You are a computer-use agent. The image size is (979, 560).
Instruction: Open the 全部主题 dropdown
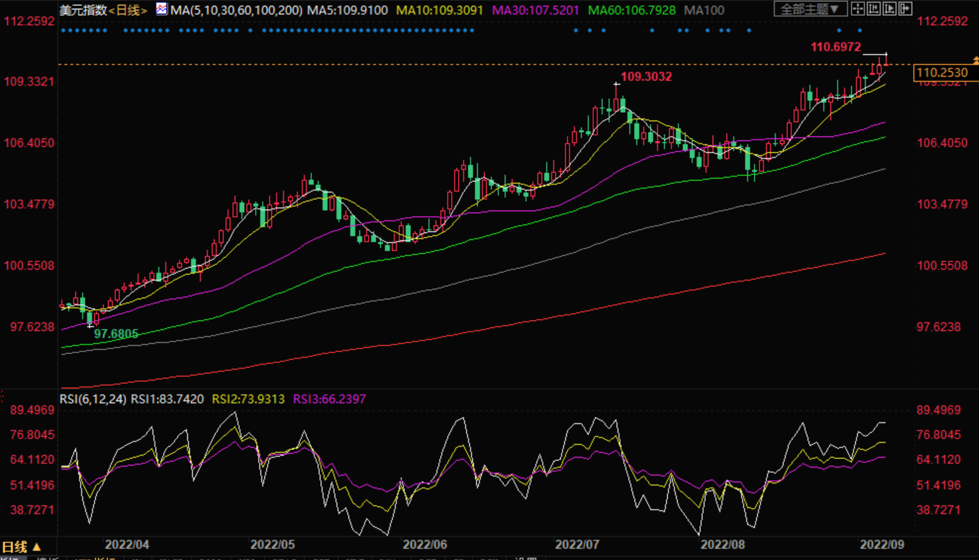click(809, 9)
